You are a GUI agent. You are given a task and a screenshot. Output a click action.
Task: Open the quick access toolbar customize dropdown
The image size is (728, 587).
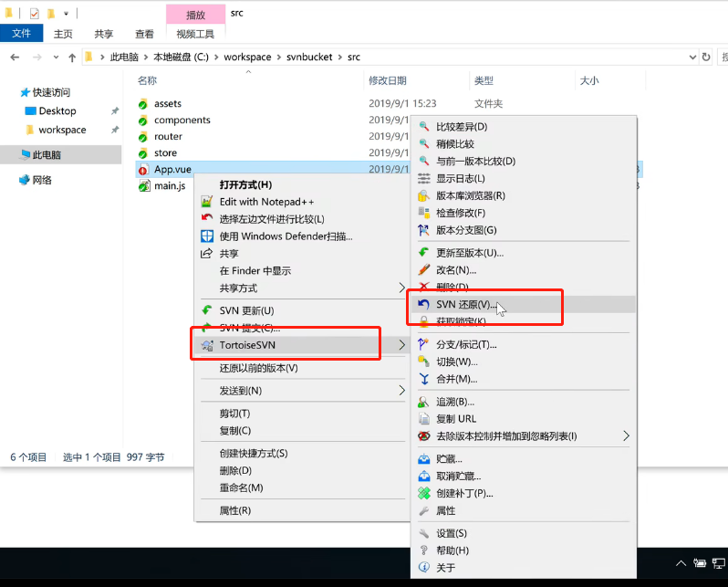66,14
